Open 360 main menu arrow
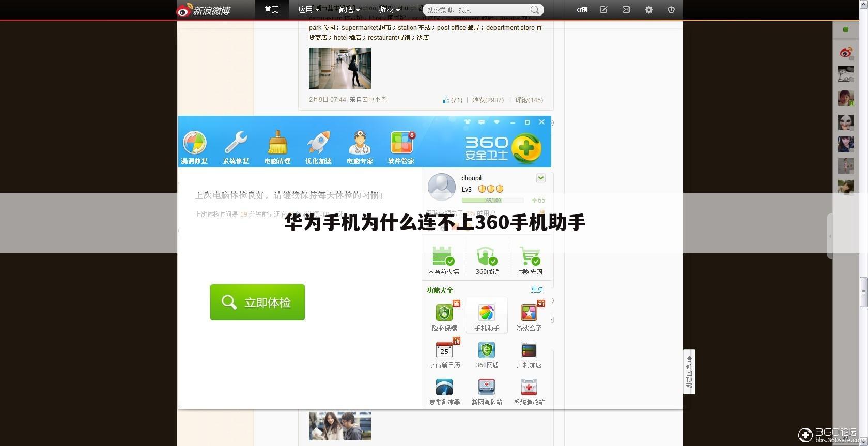This screenshot has height=446, width=868. pyautogui.click(x=497, y=122)
